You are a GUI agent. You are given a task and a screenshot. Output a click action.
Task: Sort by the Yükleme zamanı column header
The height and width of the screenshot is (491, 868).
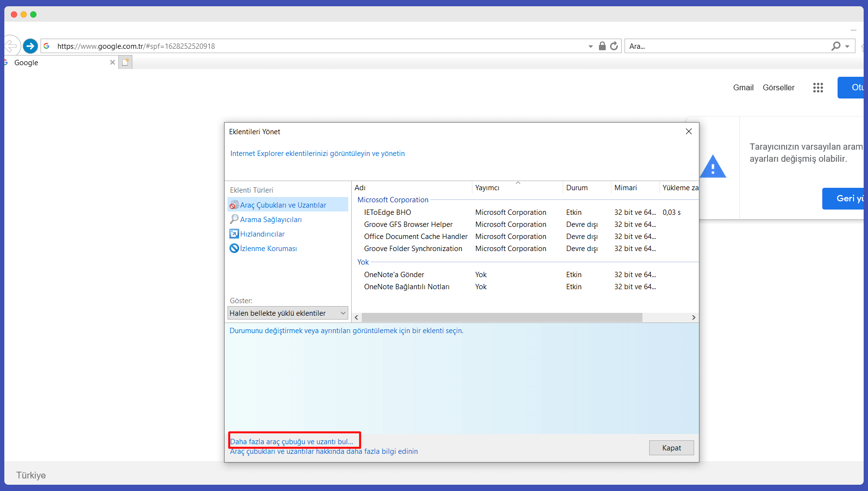(679, 188)
